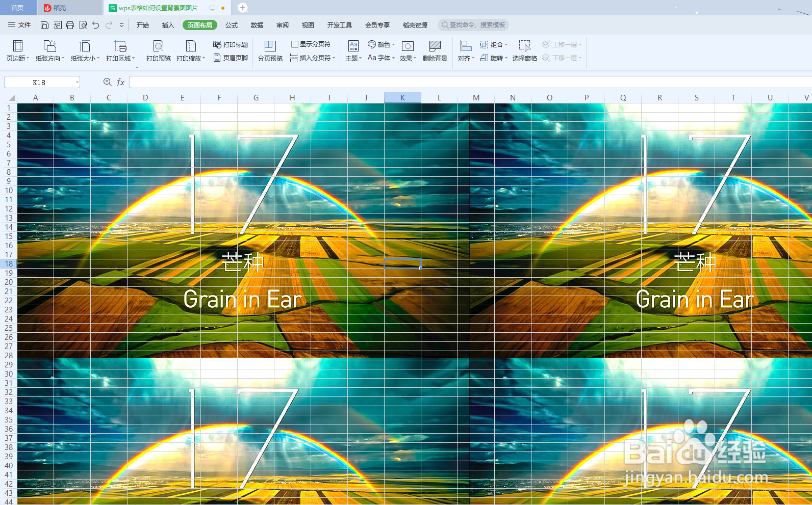Open the Aa 字体 (fonts) dropdown
812x505 pixels.
(x=382, y=58)
